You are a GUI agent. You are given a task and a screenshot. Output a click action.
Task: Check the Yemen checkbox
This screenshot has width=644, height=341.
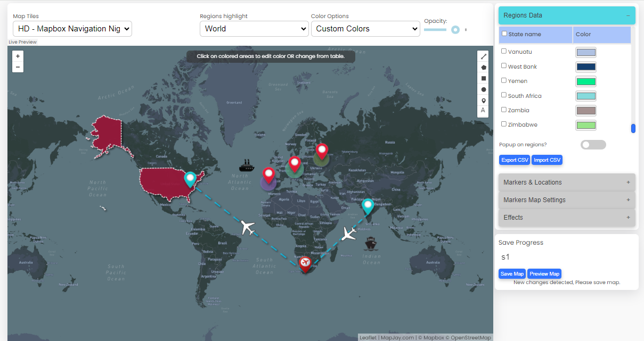(x=504, y=80)
